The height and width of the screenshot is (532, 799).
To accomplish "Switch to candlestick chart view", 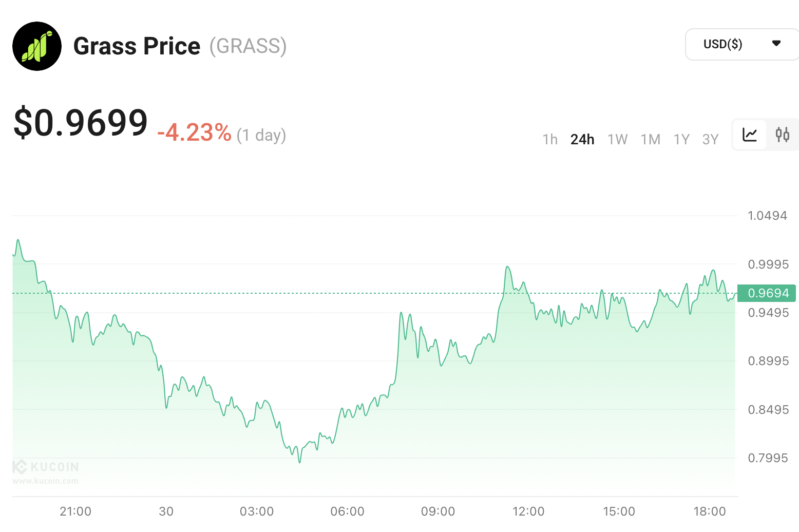I will (x=782, y=135).
